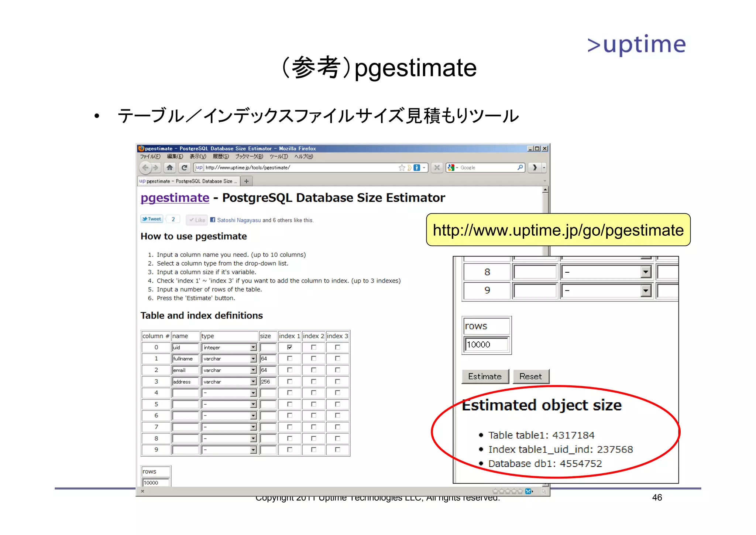Click the uptime site favicon in address bar
Image resolution: width=756 pixels, height=535 pixels.
[x=199, y=167]
